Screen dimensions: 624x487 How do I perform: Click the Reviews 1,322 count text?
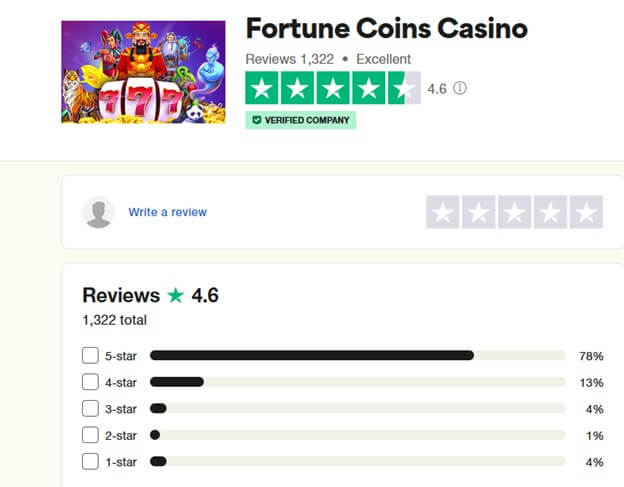click(290, 59)
